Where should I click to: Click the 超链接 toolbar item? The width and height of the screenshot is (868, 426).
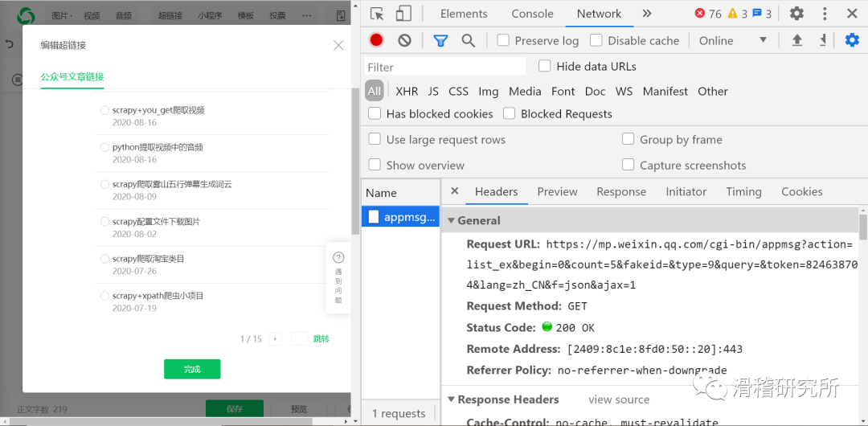pos(170,16)
